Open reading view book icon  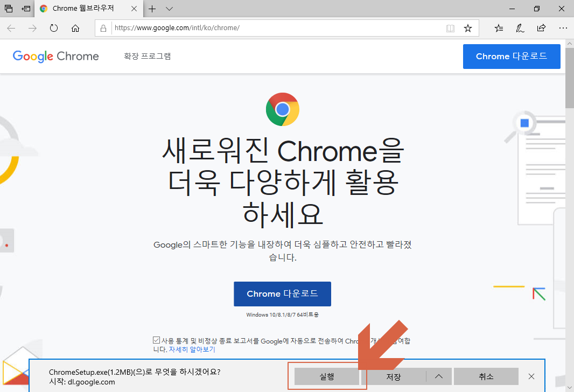tap(450, 28)
